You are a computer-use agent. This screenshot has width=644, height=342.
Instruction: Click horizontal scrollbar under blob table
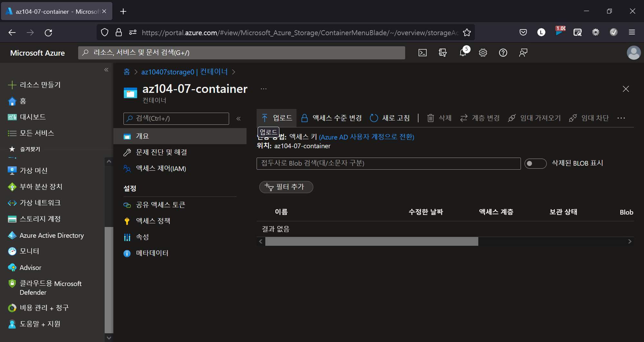point(372,241)
